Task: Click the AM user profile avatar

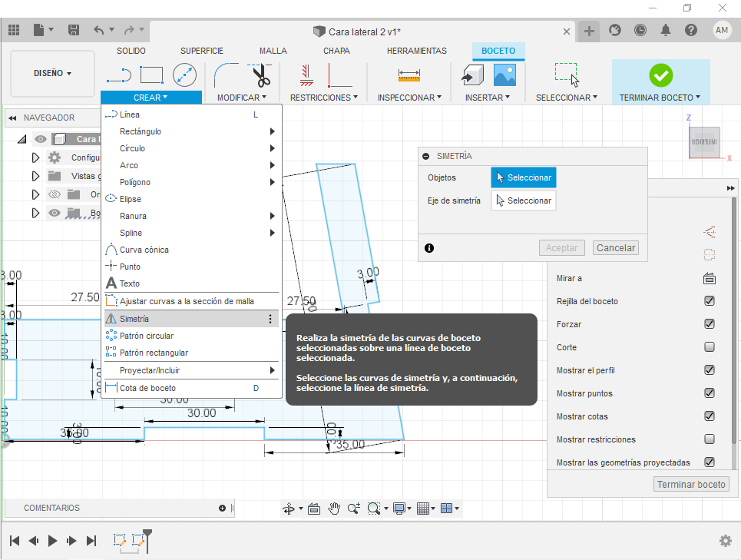Action: pos(722,30)
